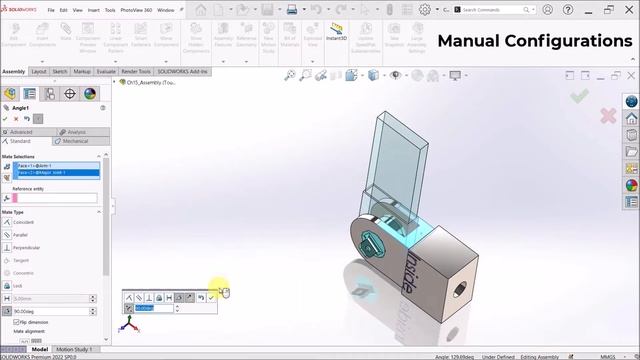Switch to the Sketch ribbon tab
The width and height of the screenshot is (640, 360).
[60, 71]
